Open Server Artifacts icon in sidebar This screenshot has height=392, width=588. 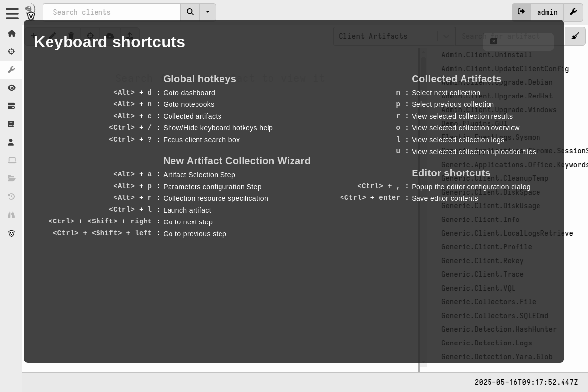click(11, 106)
